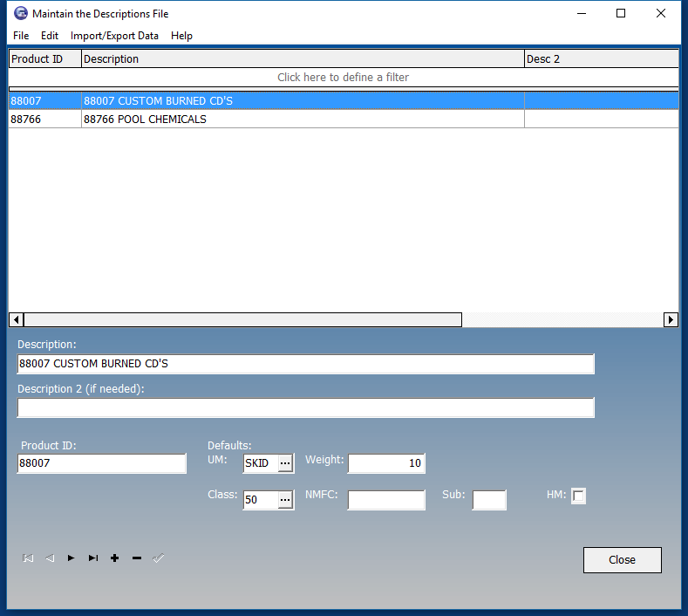
Task: Click the Class field showing 50
Action: pyautogui.click(x=261, y=500)
